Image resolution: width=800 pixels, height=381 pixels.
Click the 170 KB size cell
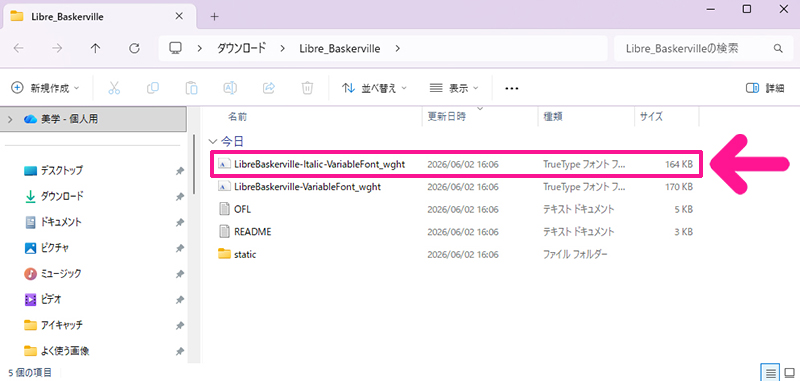click(679, 187)
